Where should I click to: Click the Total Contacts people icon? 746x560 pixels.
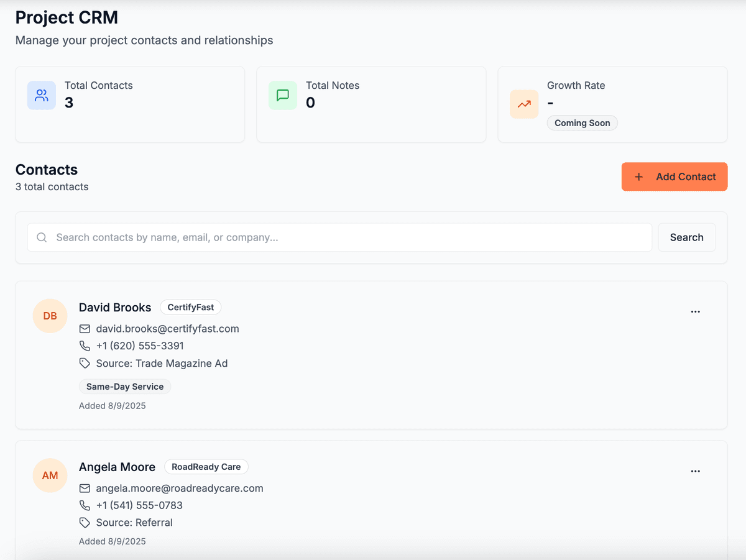tap(41, 94)
